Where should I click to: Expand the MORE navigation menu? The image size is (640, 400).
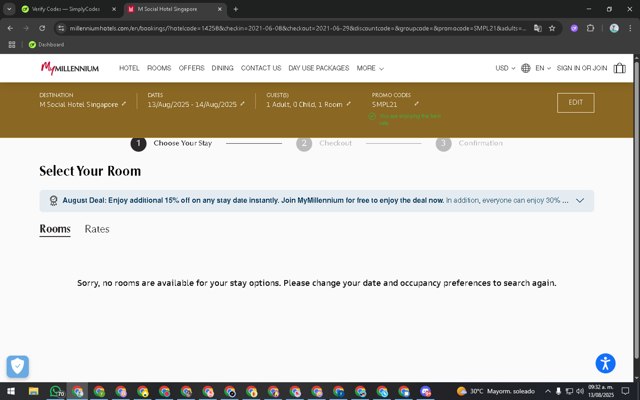click(370, 68)
